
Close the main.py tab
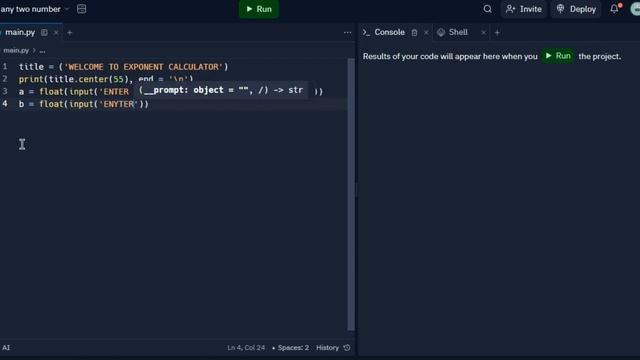pyautogui.click(x=56, y=32)
